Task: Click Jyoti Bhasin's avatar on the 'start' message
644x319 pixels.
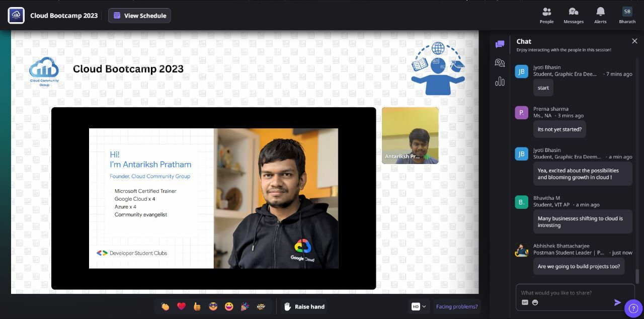Action: click(x=521, y=71)
